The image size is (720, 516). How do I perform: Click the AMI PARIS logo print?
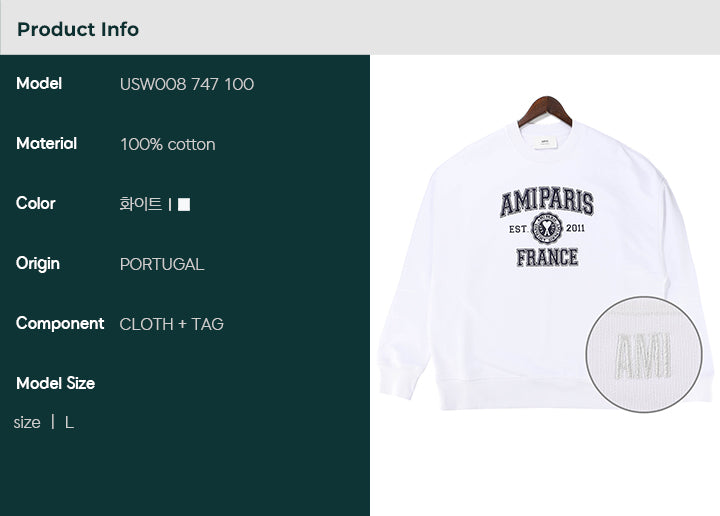pyautogui.click(x=546, y=202)
